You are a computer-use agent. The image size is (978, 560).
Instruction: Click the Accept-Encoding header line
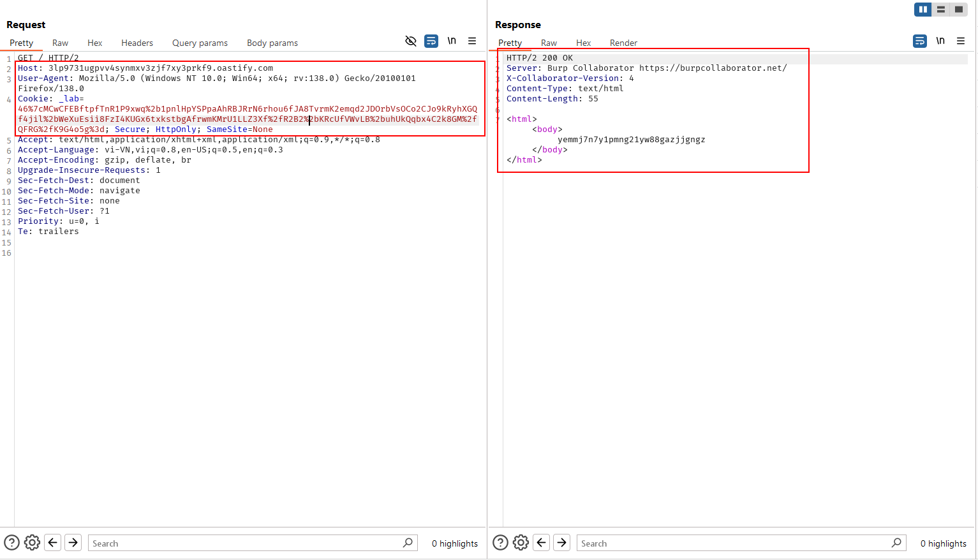(105, 160)
